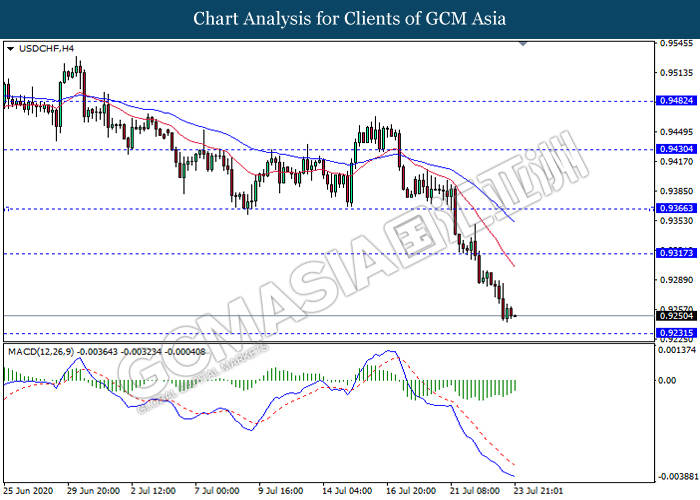Click the 21 Jul 08:00 time label
This screenshot has height=500, width=700.
(475, 491)
